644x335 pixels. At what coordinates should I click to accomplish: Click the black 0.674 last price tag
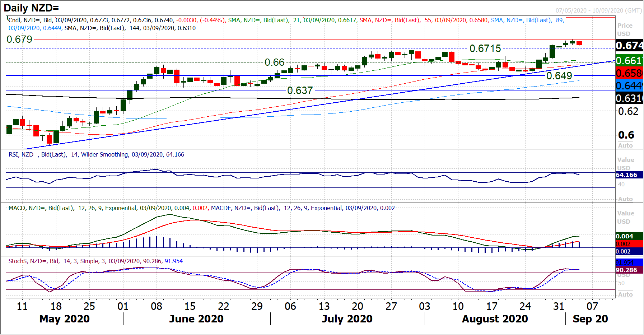[629, 46]
